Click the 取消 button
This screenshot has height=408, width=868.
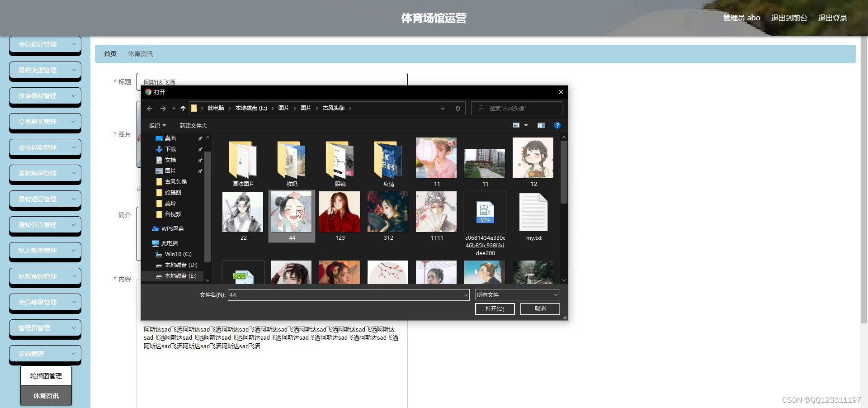(x=540, y=309)
